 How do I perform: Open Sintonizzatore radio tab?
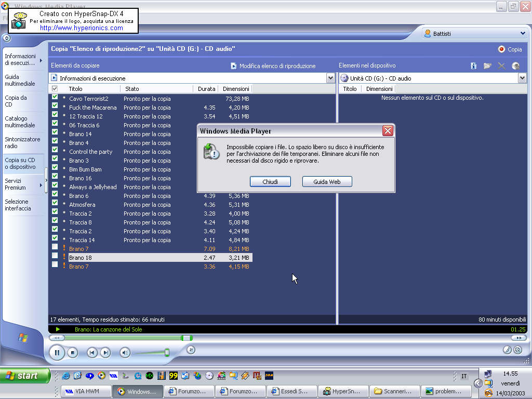pos(22,142)
